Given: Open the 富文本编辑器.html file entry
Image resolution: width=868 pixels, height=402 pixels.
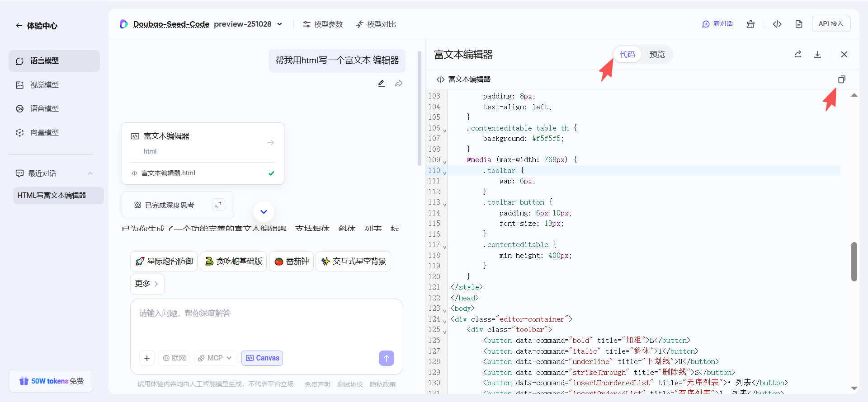Looking at the screenshot, I should pyautogui.click(x=203, y=173).
